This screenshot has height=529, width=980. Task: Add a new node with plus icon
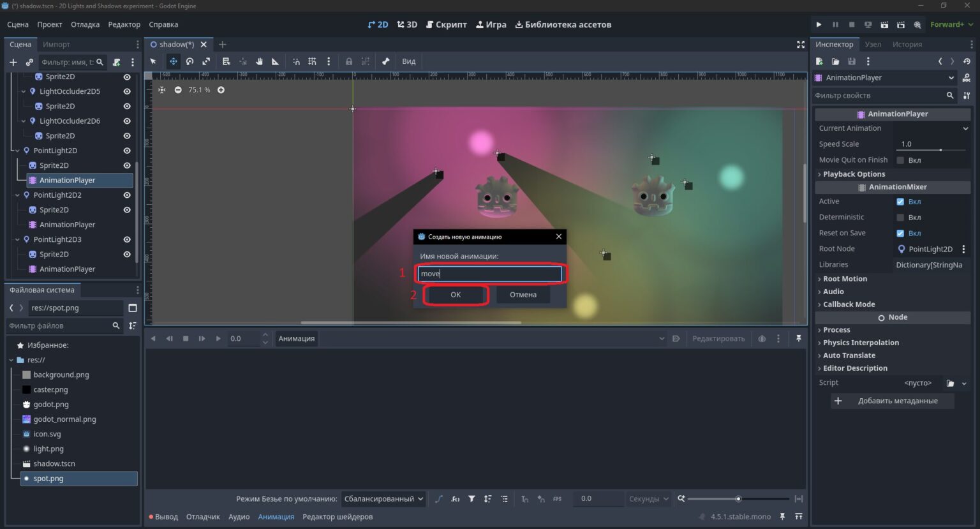(13, 62)
